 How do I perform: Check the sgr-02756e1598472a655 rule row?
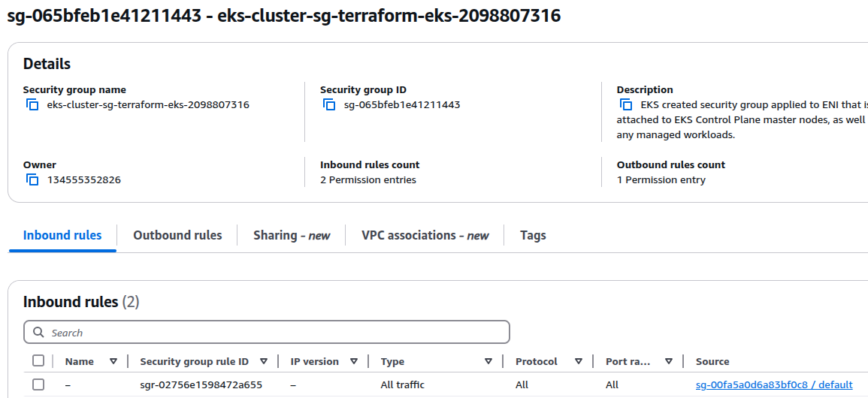point(38,384)
